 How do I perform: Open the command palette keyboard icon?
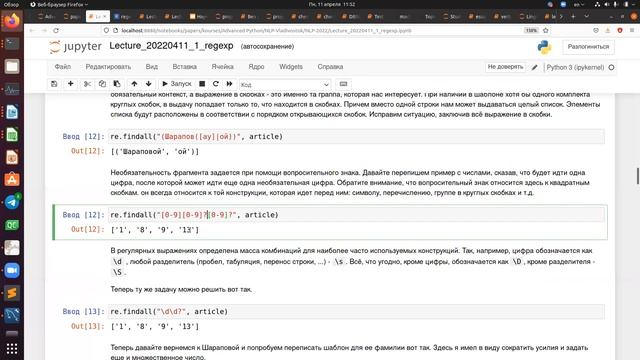pyautogui.click(x=343, y=84)
